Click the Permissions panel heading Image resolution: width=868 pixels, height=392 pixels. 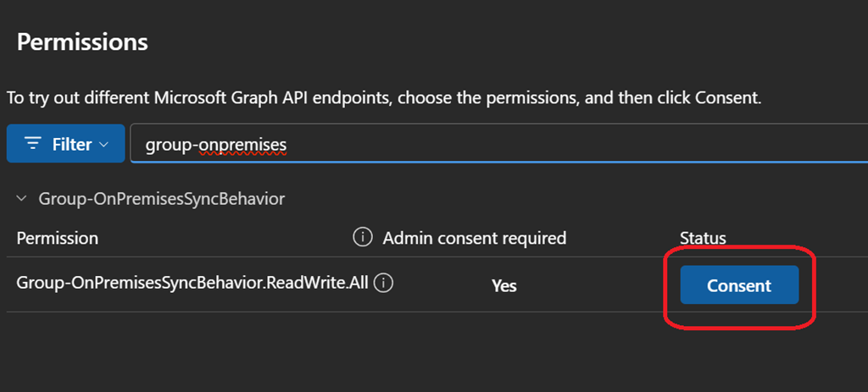point(82,41)
